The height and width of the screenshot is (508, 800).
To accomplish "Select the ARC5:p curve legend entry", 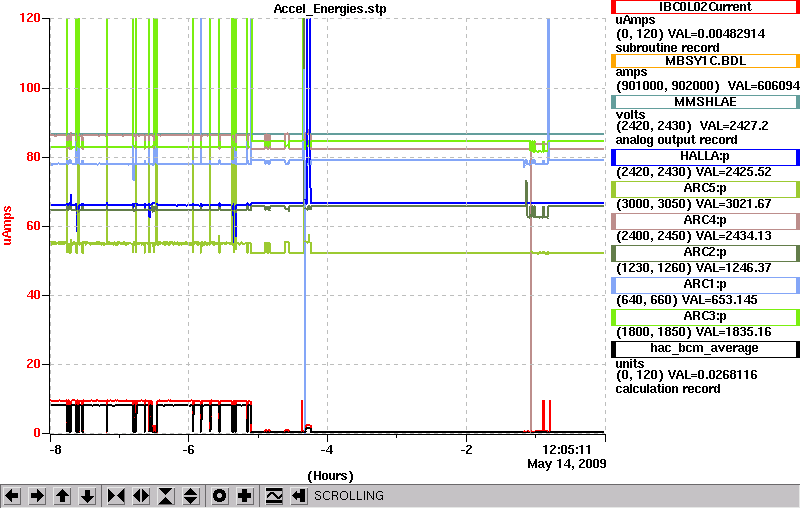I will [705, 189].
